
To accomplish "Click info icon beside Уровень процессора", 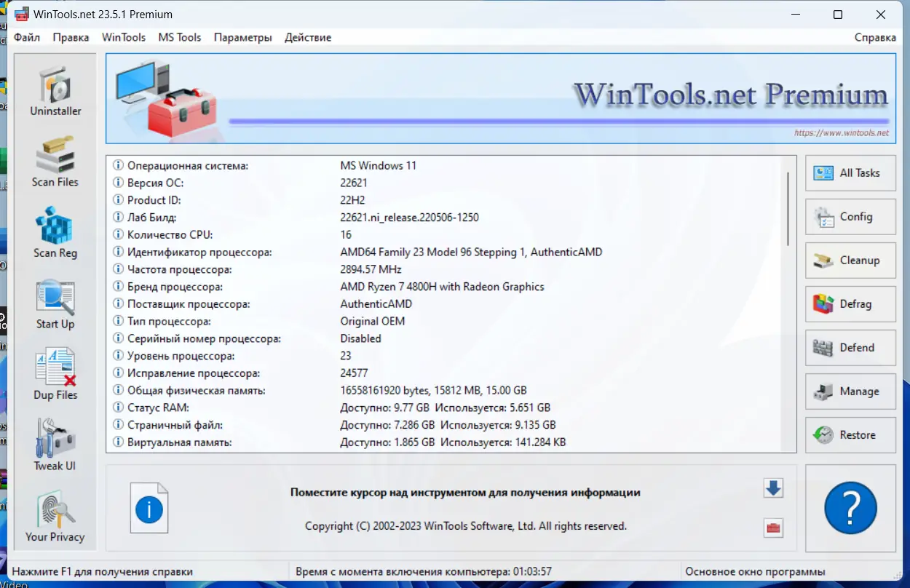I will pos(119,356).
